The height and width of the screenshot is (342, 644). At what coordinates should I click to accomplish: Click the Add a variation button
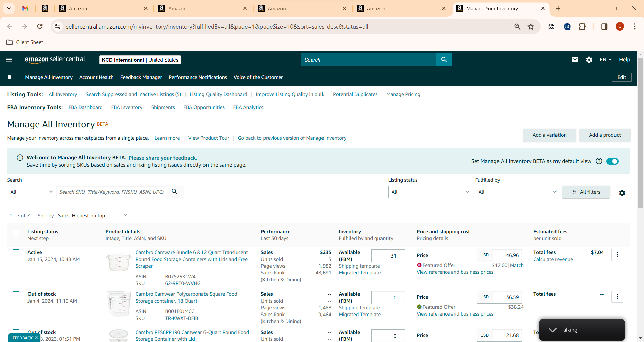[x=549, y=135]
